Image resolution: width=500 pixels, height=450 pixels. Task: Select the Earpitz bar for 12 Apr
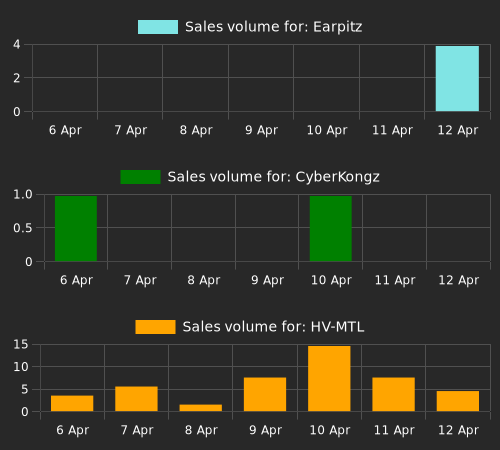[x=457, y=79]
